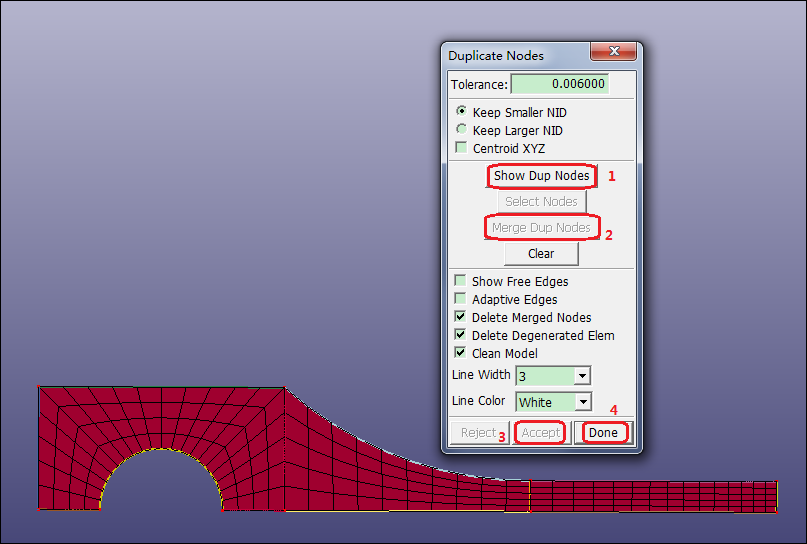Disable the Clean Model checkbox
The image size is (807, 544).
pyautogui.click(x=461, y=354)
